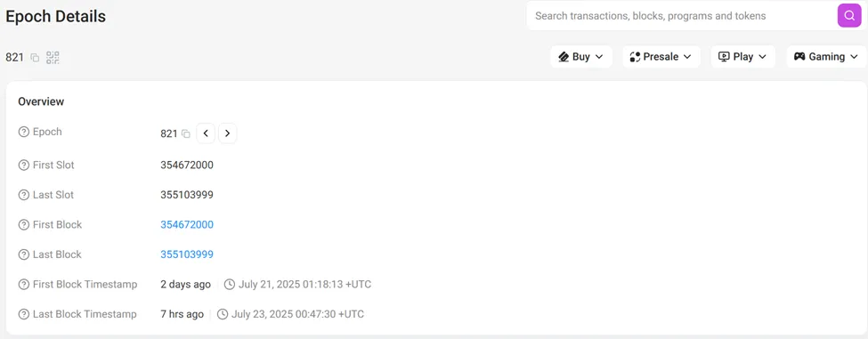Copy epoch number 821 under the title

[x=35, y=58]
